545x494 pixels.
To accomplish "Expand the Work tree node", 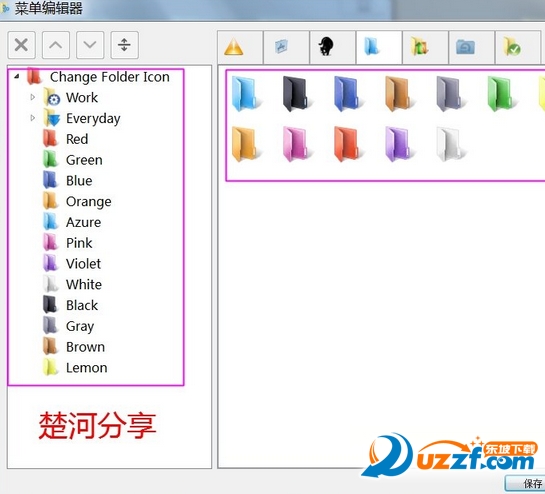I will 33,97.
